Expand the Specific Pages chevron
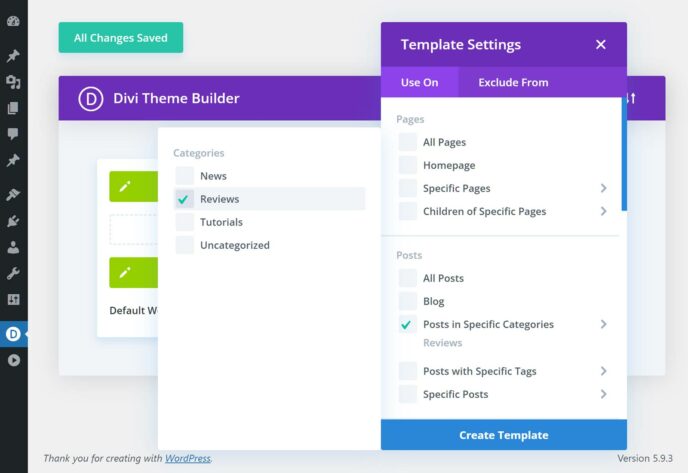Viewport: 688px width, 473px height. point(603,188)
